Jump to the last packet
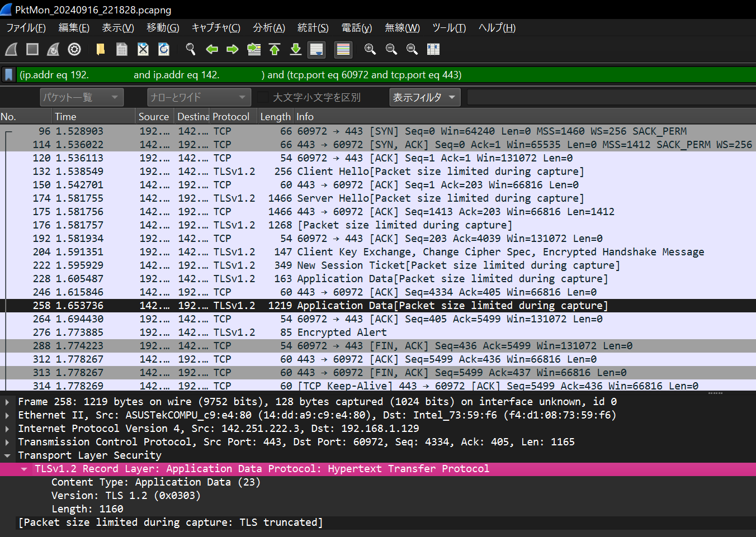756x537 pixels. [296, 50]
